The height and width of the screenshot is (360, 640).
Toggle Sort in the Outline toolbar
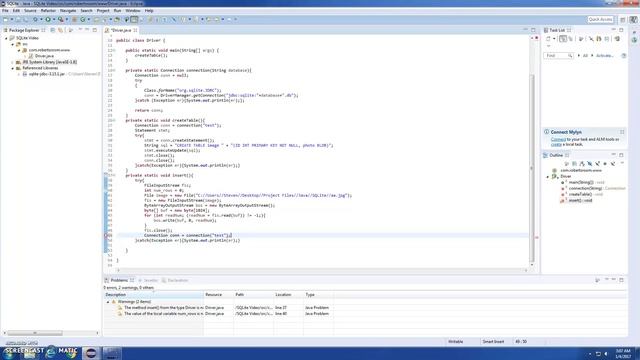(582, 164)
